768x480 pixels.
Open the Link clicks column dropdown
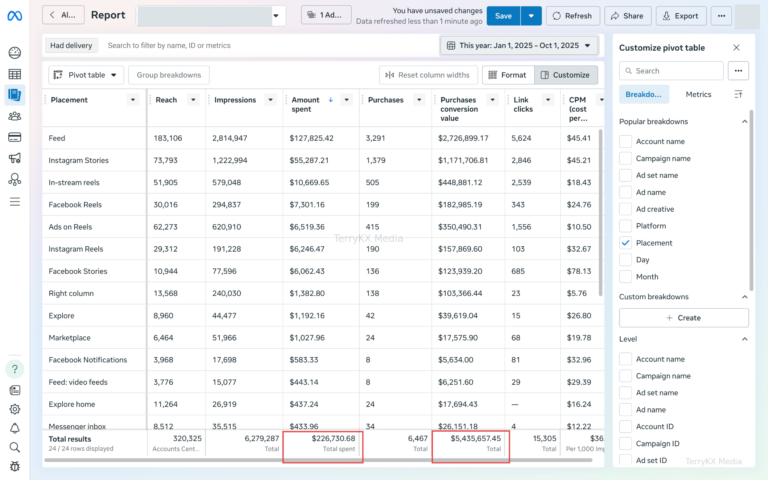pyautogui.click(x=548, y=100)
